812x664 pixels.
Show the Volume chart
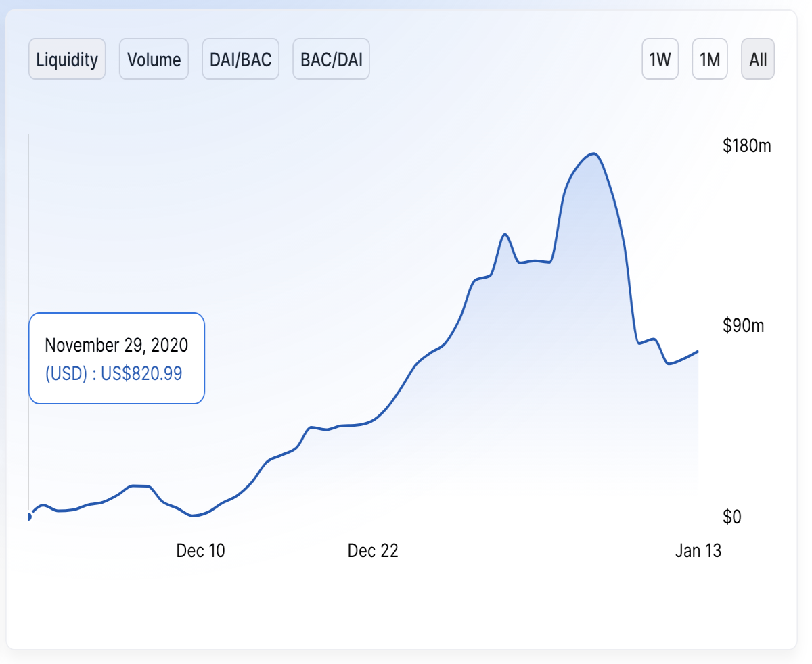[154, 60]
